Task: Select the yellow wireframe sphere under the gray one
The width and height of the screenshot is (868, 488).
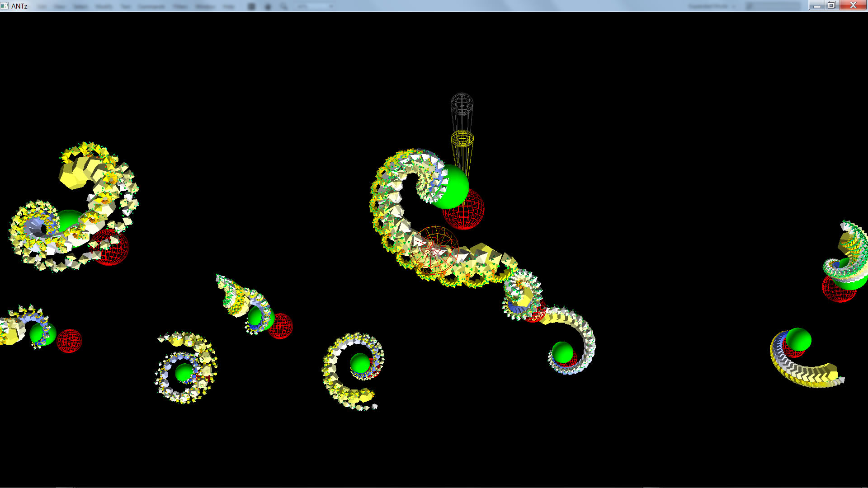Action: [462, 139]
